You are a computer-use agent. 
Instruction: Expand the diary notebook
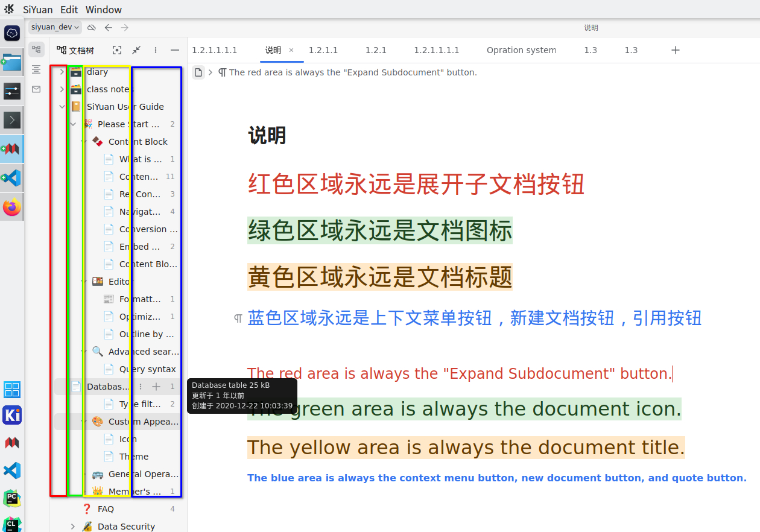pos(62,72)
